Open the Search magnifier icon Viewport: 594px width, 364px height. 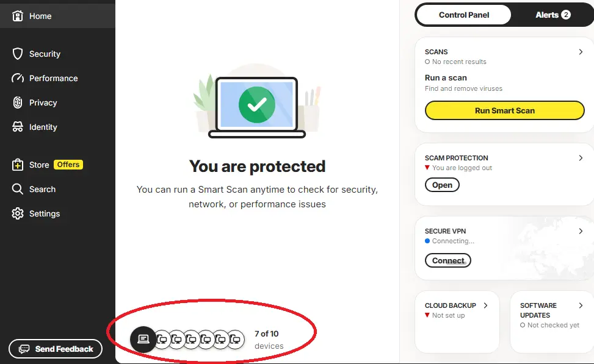18,189
